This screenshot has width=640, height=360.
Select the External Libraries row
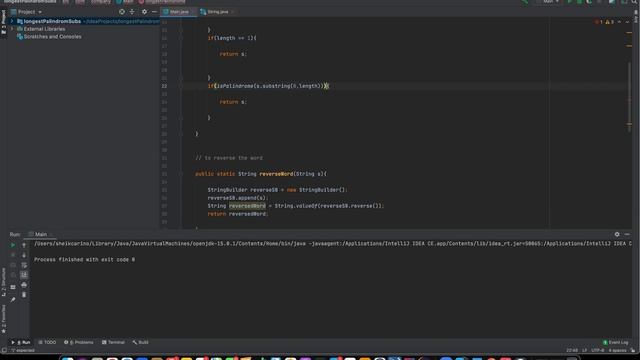click(x=44, y=29)
